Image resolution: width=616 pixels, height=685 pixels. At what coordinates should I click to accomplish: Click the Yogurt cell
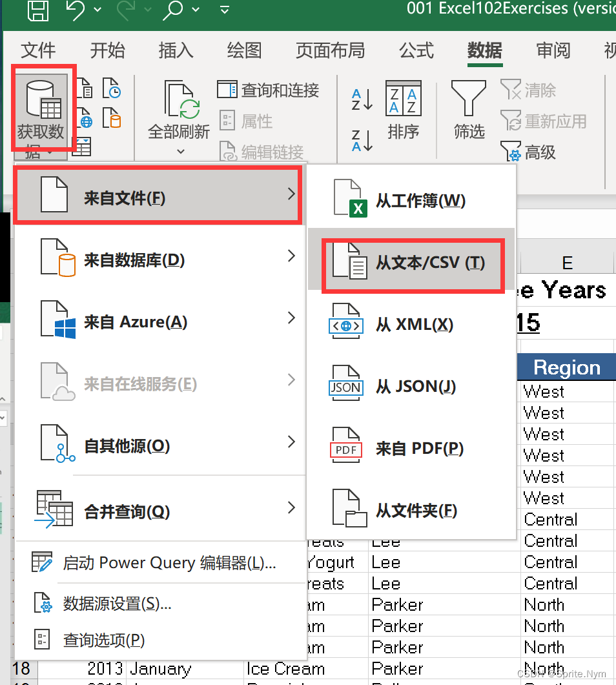pos(336,562)
